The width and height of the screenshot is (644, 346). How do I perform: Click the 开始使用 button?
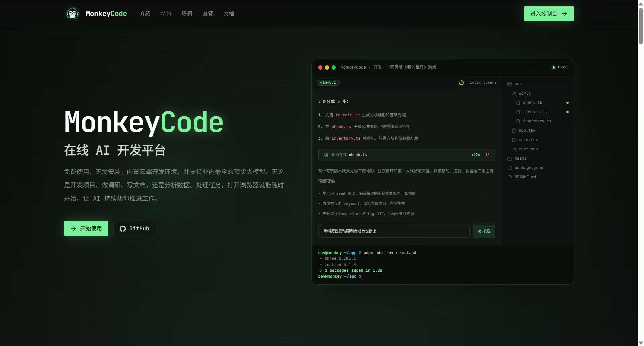[x=86, y=228]
